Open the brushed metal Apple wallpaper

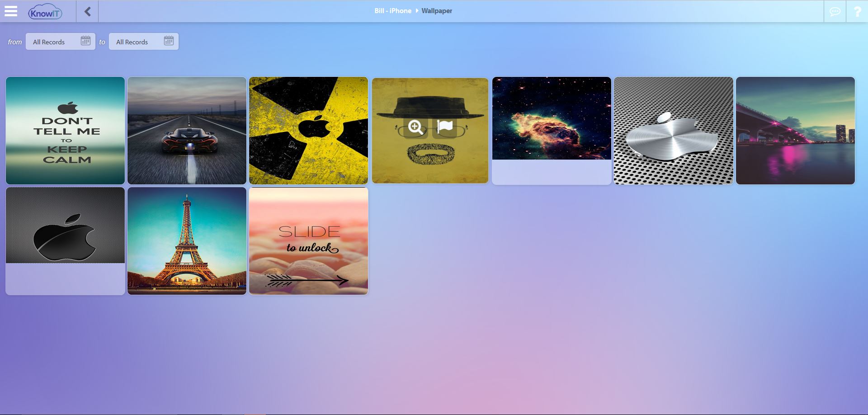[674, 131]
